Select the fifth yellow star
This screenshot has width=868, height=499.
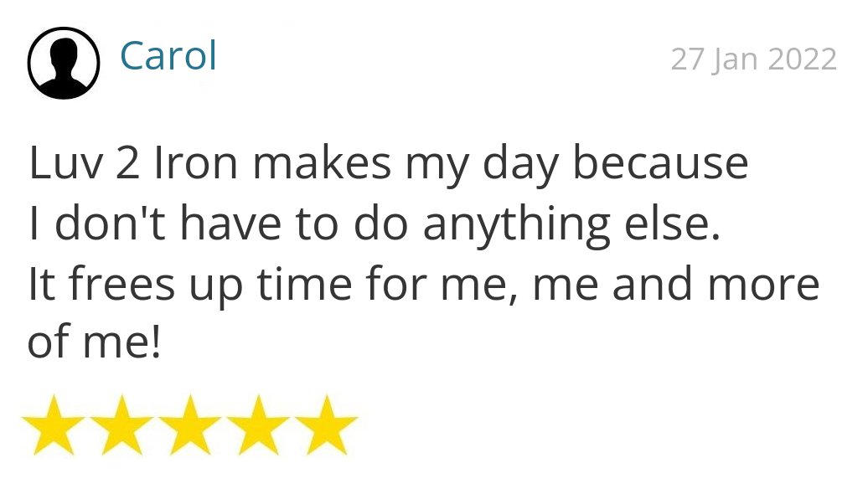pyautogui.click(x=326, y=424)
